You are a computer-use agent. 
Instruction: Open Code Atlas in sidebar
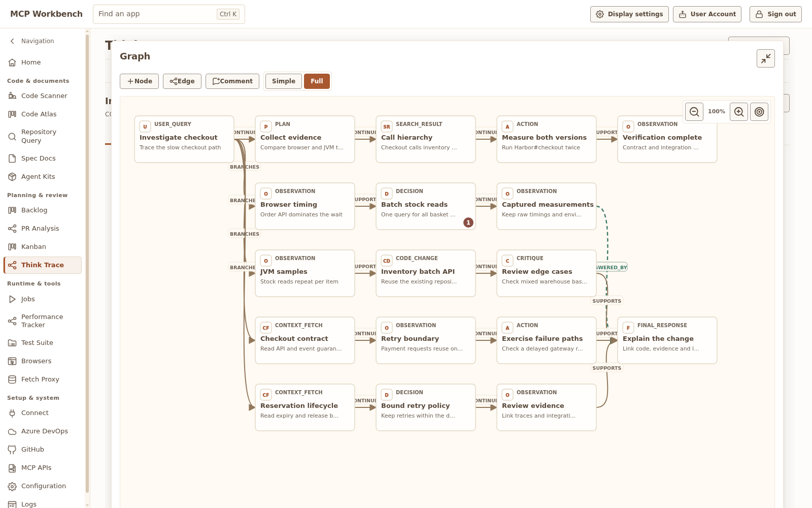point(43,114)
